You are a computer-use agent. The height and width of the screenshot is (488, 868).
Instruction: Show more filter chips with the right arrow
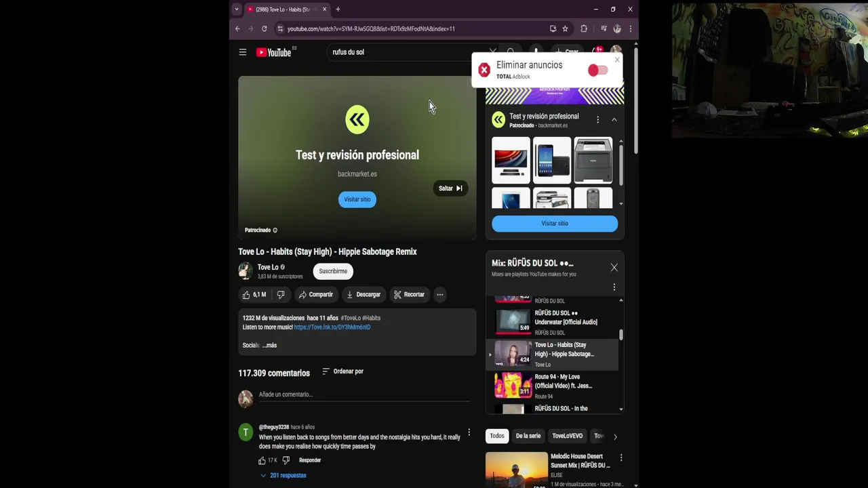[x=615, y=437]
